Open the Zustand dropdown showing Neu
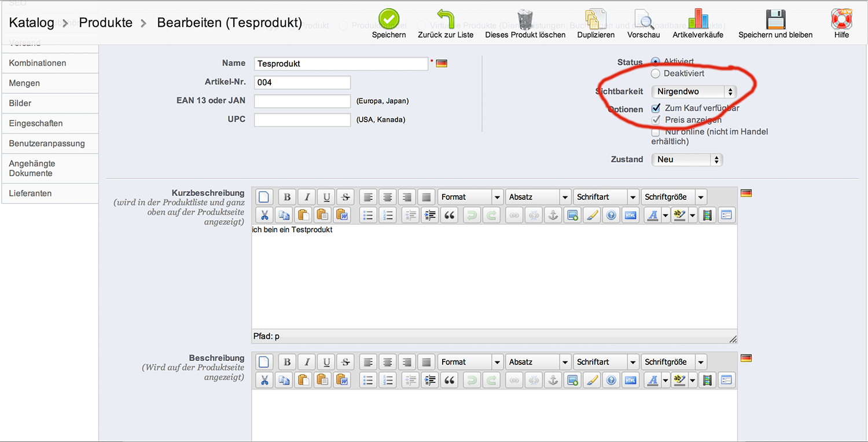The image size is (868, 442). coord(687,159)
